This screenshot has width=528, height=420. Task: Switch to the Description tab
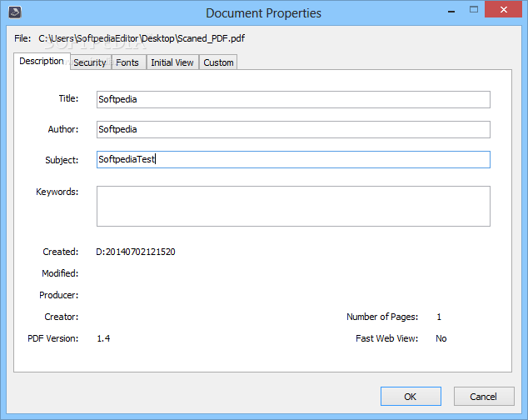(42, 61)
